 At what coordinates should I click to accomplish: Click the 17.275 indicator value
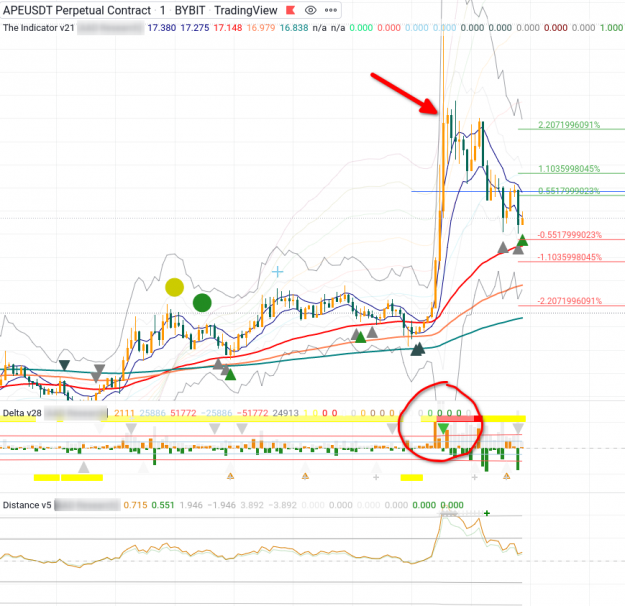pyautogui.click(x=195, y=28)
